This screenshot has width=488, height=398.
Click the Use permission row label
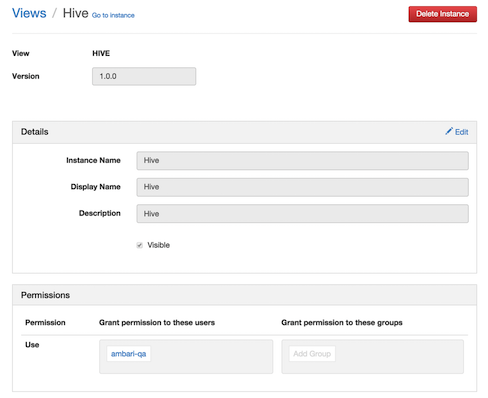[32, 345]
